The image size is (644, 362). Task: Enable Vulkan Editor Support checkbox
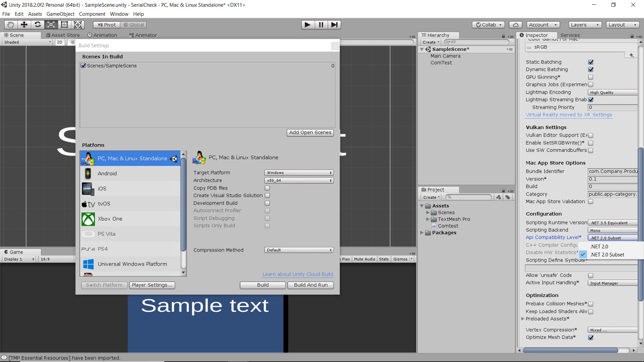tap(590, 135)
